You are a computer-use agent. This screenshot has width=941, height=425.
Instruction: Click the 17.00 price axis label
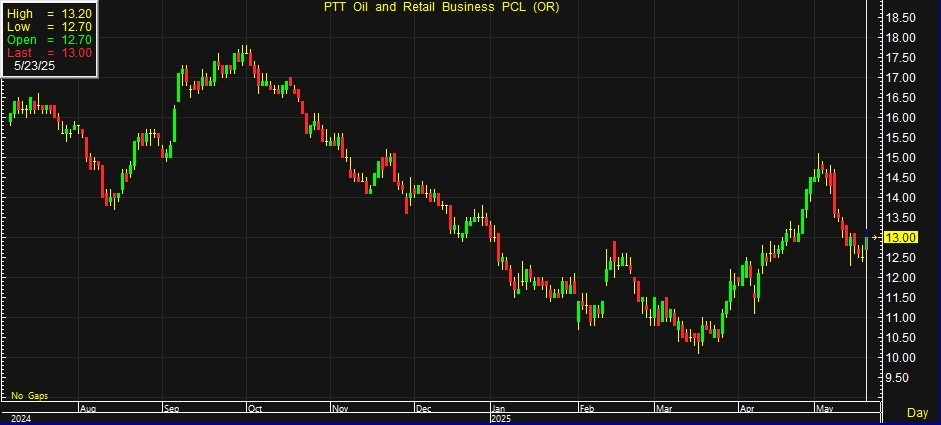click(x=901, y=78)
